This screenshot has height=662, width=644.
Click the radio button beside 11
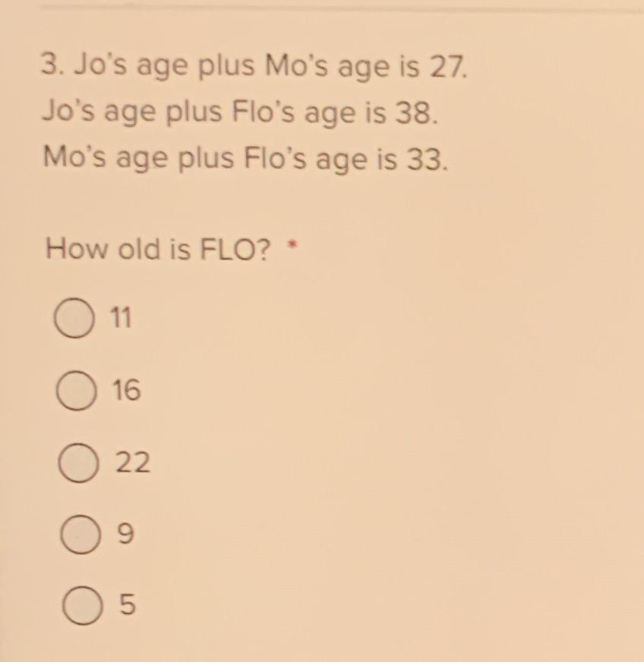(x=75, y=317)
